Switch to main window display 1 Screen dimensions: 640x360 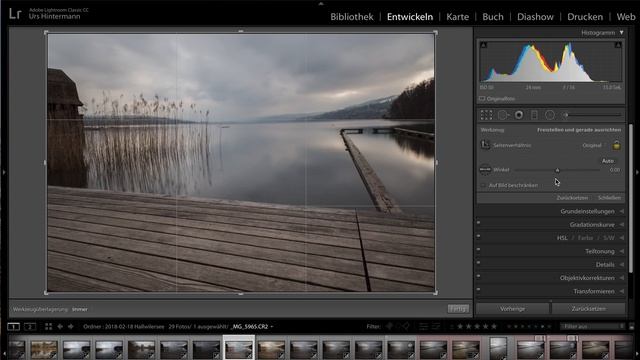point(13,327)
